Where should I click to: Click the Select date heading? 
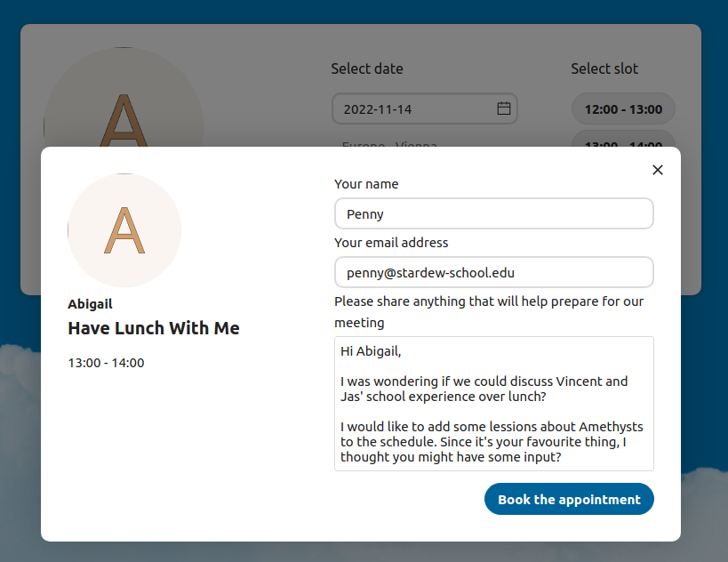(x=367, y=68)
